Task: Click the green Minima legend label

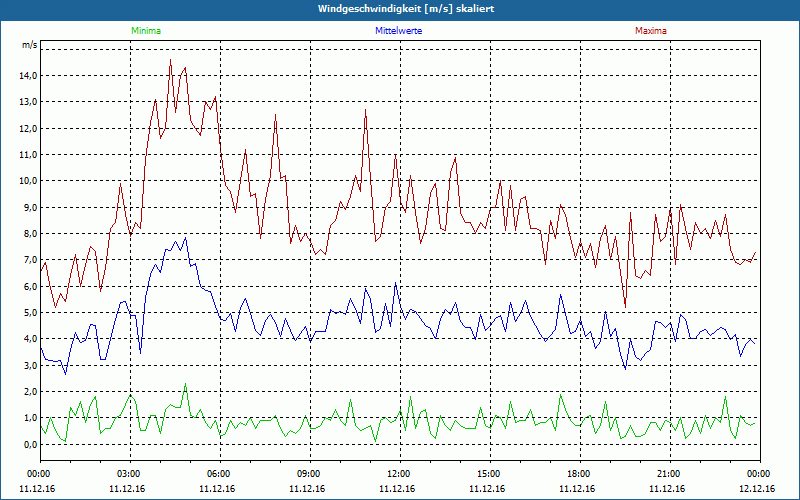Action: pos(146,31)
